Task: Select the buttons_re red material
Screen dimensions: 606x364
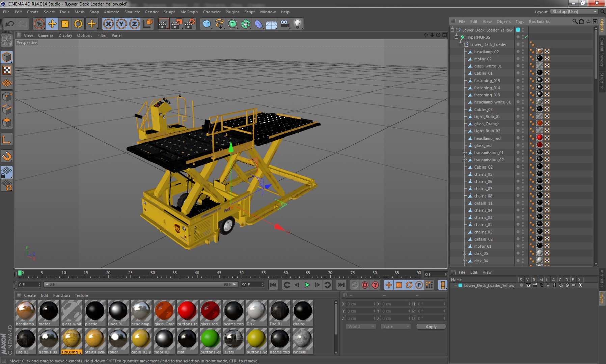Action: pos(187,313)
